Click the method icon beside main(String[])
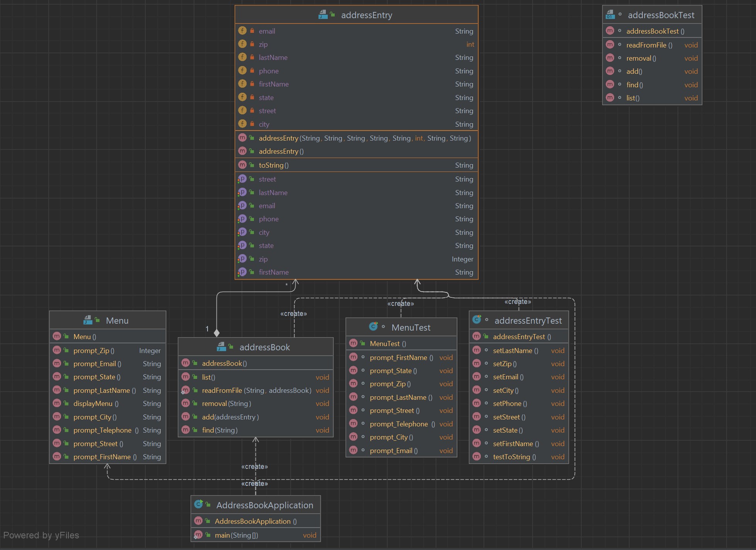The image size is (756, 550). (198, 535)
